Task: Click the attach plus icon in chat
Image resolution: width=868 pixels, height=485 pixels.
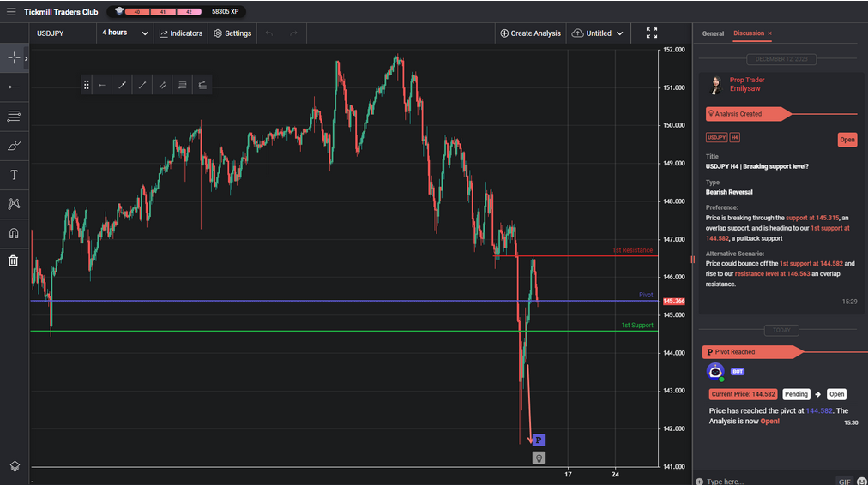Action: (x=699, y=482)
